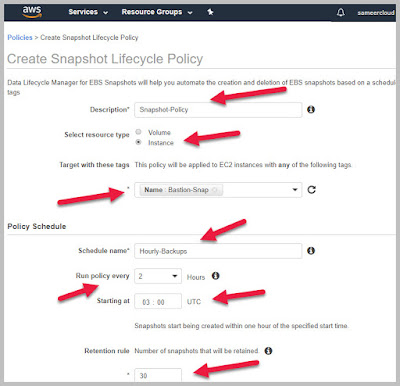Open the AWS home logo
The image size is (400, 386).
point(32,11)
